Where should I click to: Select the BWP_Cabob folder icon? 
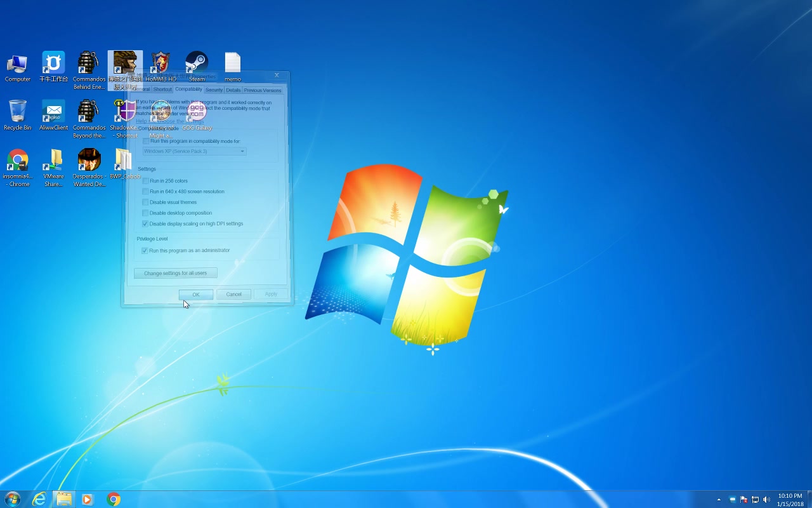[x=124, y=164]
